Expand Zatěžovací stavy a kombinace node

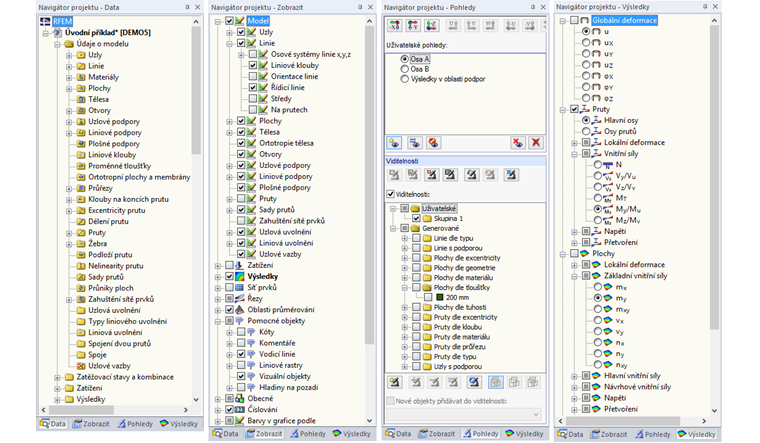58,377
